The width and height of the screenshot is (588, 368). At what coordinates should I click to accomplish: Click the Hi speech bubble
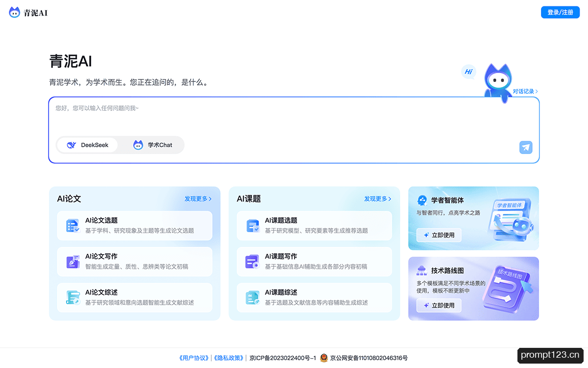(x=469, y=72)
